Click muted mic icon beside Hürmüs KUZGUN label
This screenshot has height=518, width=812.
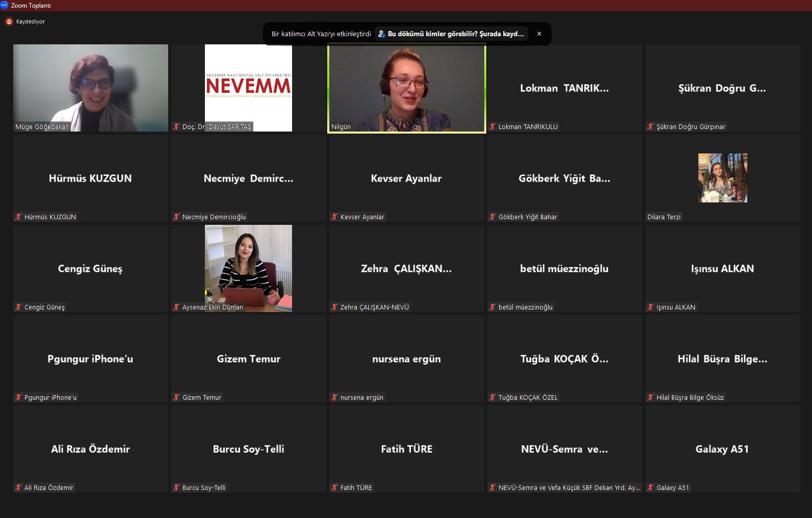point(18,217)
